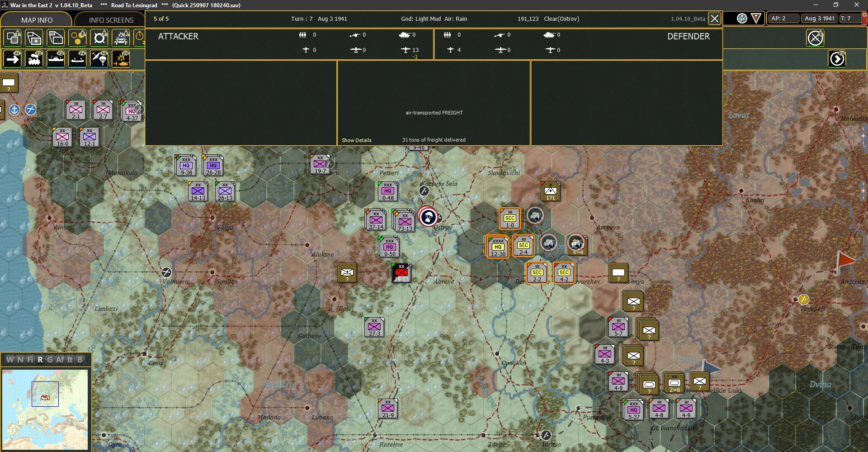Toggle enemy hexes (E) overlay

click(77, 38)
